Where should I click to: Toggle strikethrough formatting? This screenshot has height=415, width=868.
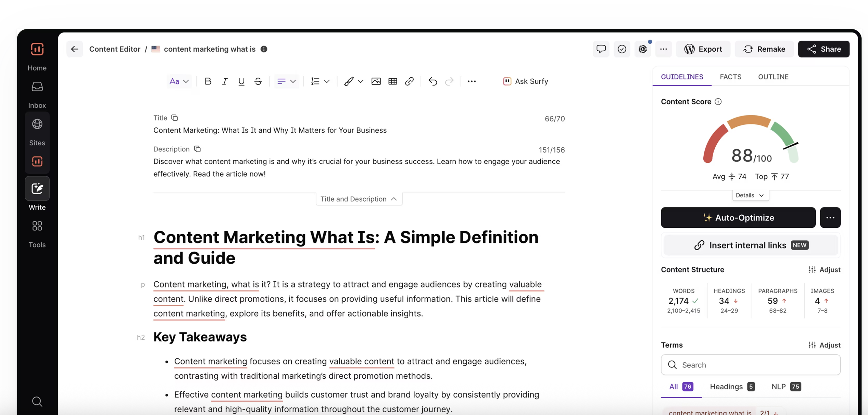(x=258, y=81)
